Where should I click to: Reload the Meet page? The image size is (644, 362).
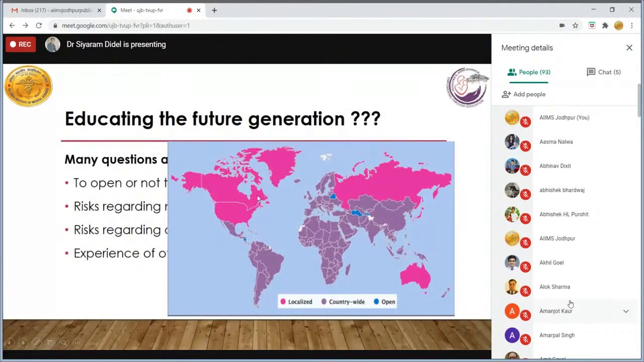(x=39, y=26)
